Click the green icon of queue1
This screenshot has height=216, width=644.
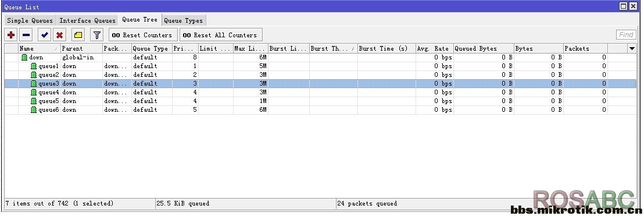click(34, 66)
